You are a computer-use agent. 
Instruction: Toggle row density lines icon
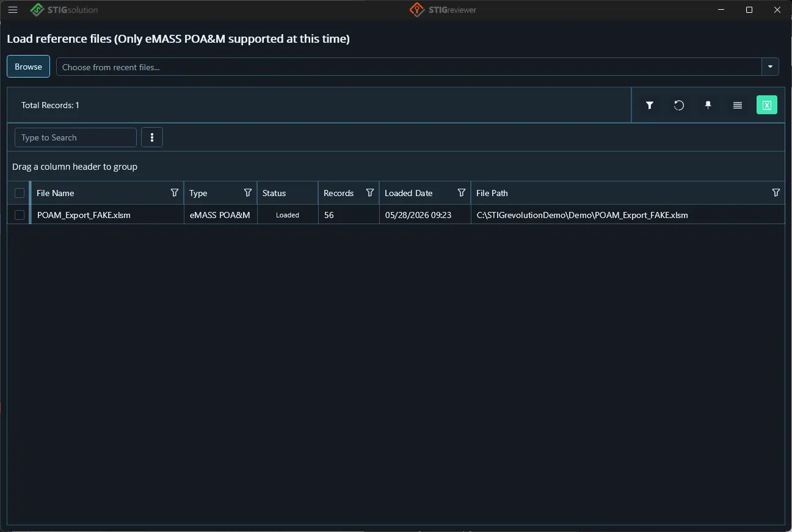click(x=738, y=105)
